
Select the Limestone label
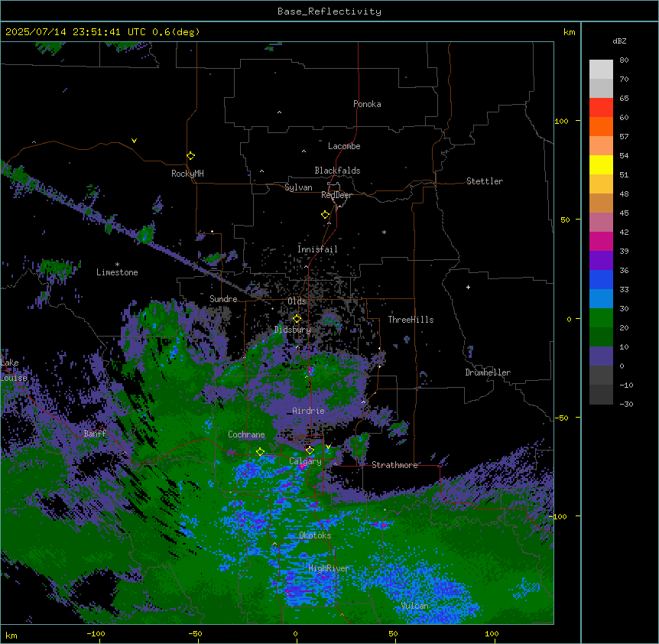(117, 272)
